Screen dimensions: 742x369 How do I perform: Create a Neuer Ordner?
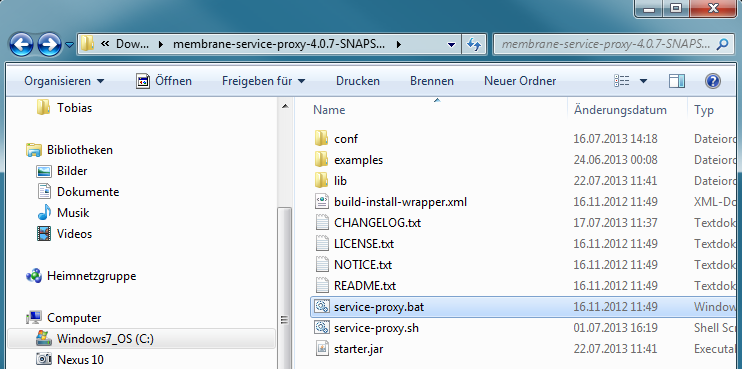click(520, 81)
